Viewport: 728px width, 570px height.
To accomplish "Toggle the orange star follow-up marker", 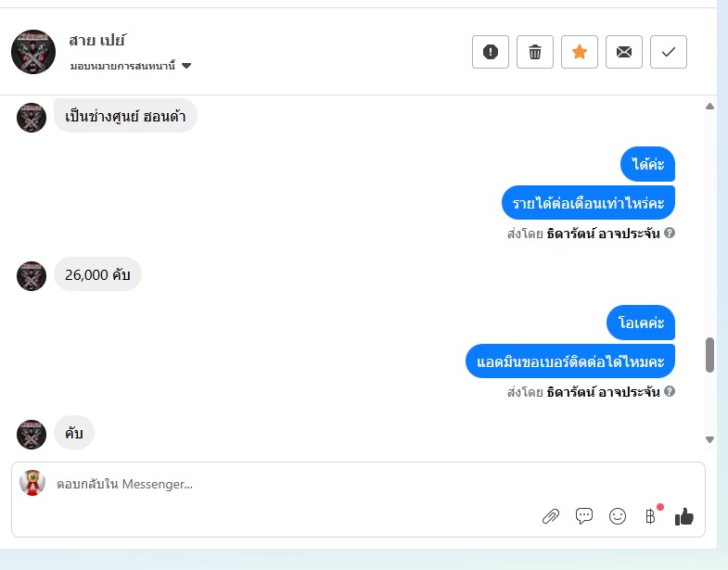I will (580, 52).
